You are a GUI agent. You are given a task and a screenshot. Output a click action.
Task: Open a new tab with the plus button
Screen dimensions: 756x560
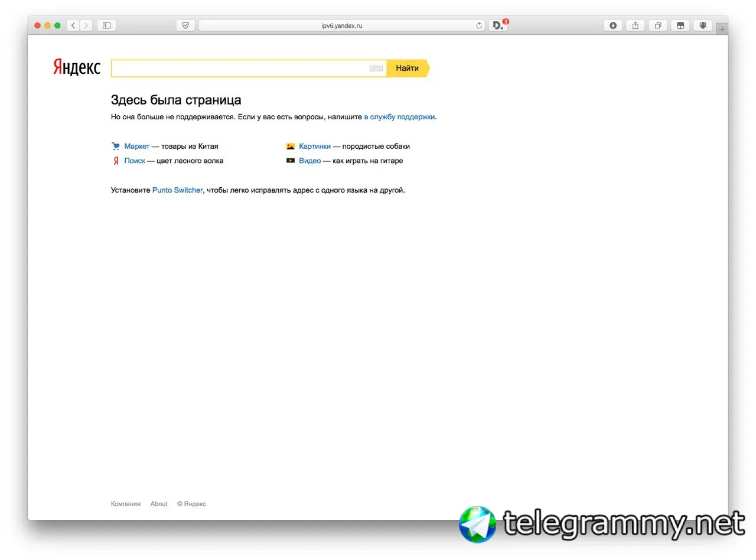tap(722, 29)
